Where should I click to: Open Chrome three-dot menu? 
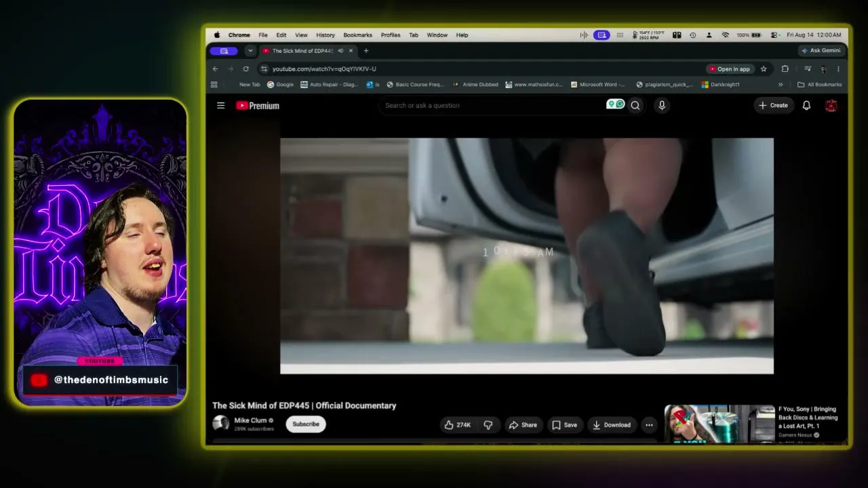[838, 68]
